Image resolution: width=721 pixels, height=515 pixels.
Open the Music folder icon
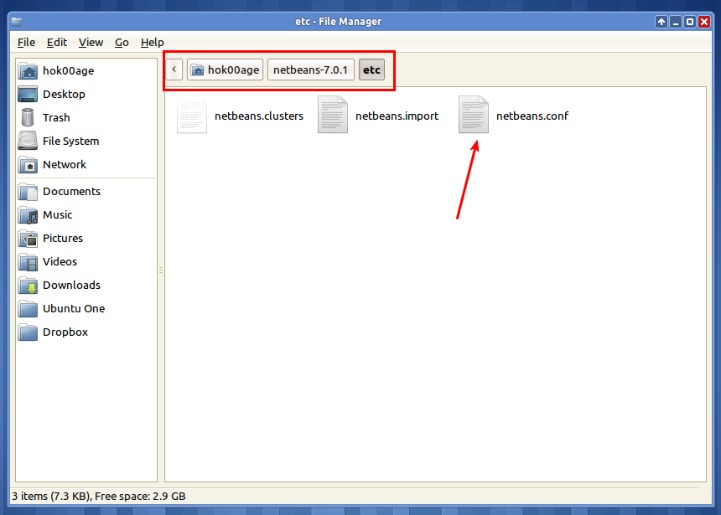(x=28, y=215)
